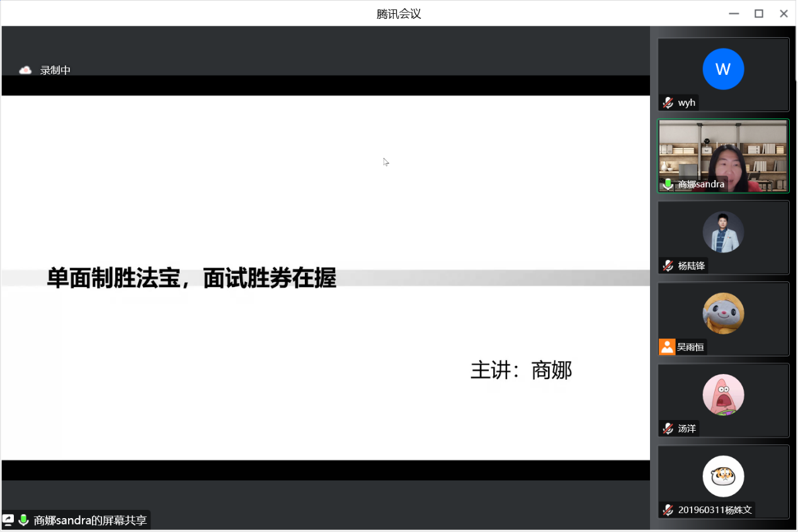798x532 pixels.
Task: Click the 吴雨恒 participant name
Action: [x=691, y=347]
